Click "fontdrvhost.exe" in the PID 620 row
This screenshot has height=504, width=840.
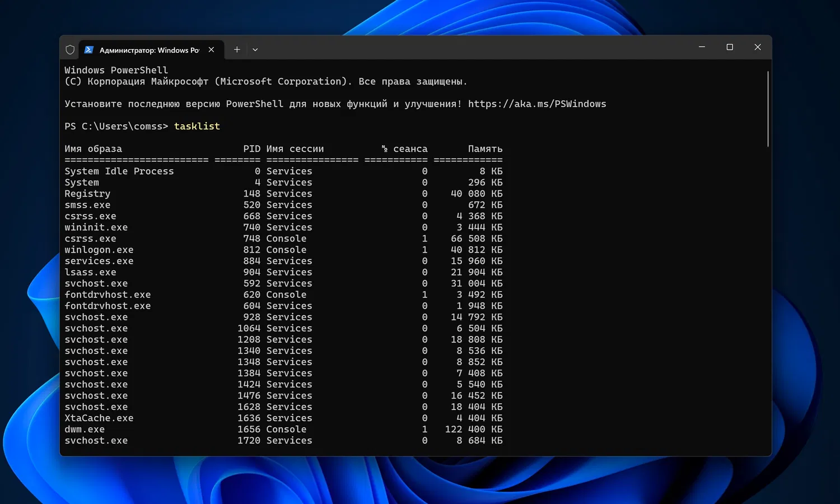108,295
